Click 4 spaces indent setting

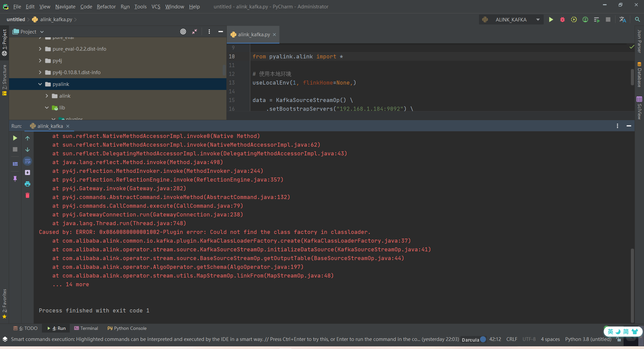tap(550, 339)
